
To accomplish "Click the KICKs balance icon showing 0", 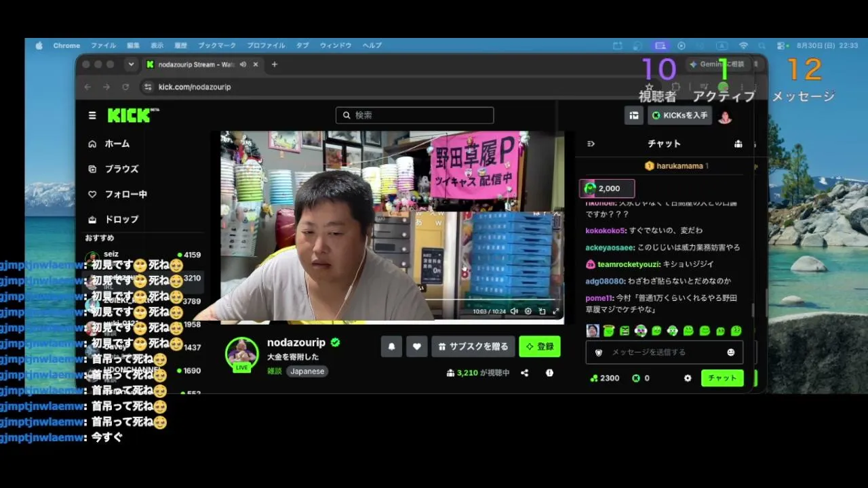I will [x=636, y=378].
